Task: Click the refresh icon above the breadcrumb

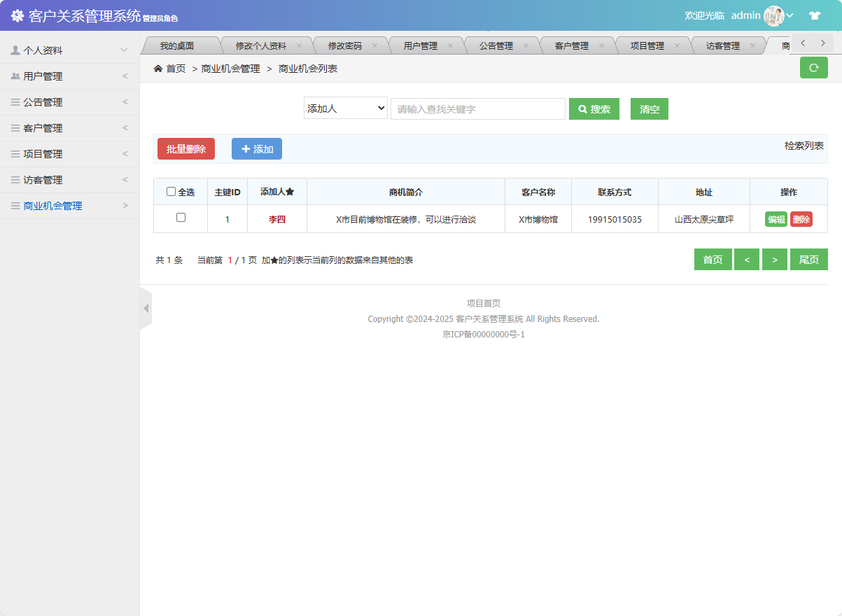Action: 813,69
